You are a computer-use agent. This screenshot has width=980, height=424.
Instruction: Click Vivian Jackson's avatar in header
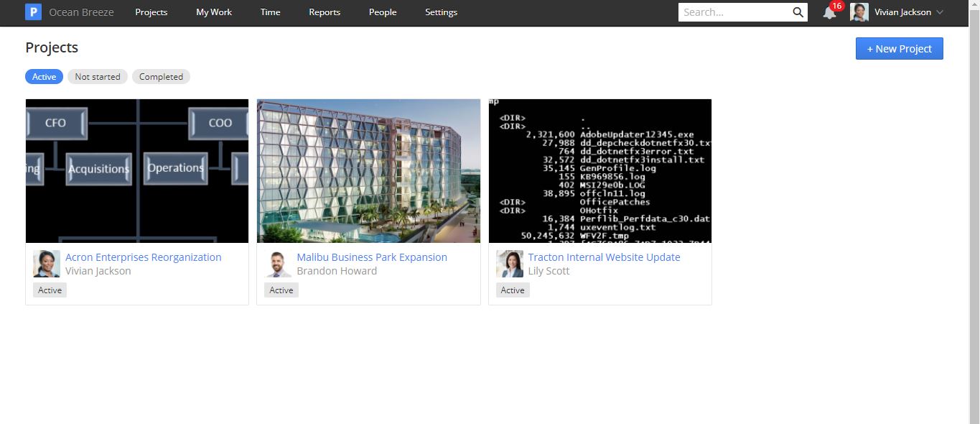coord(859,12)
